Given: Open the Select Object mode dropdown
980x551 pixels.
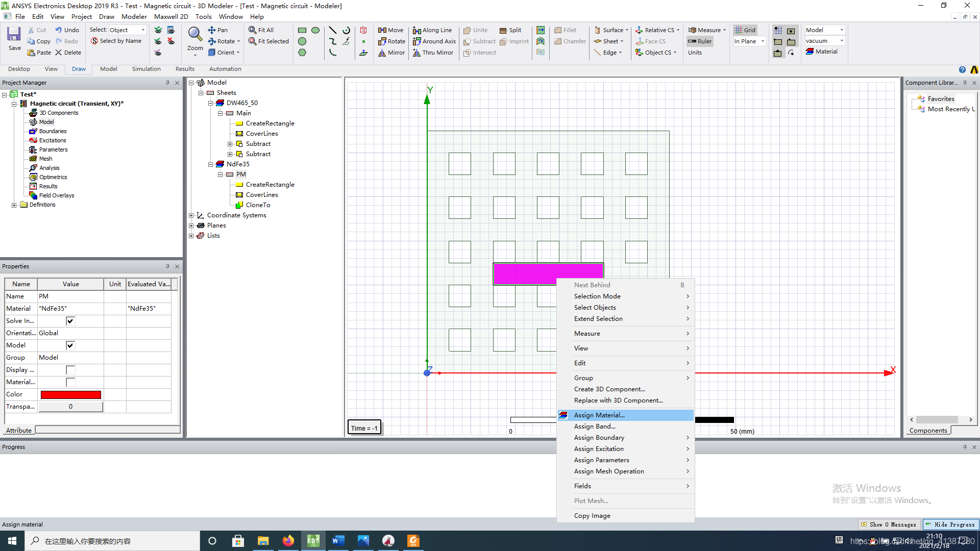Looking at the screenshot, I should click(x=128, y=30).
